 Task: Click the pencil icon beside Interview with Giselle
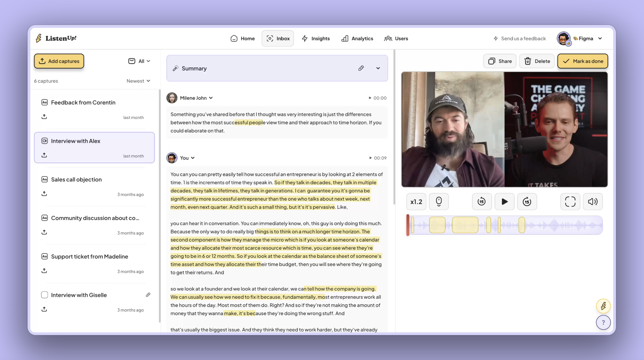(x=148, y=295)
